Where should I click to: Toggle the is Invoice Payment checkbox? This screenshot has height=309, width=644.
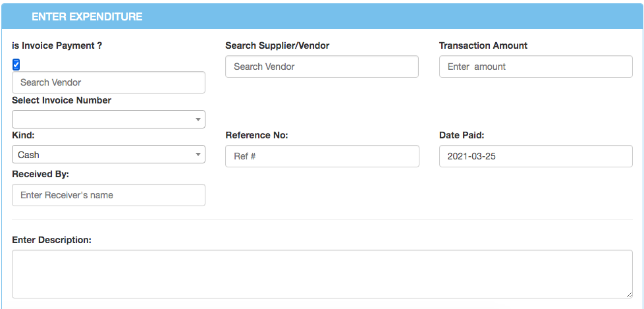16,64
